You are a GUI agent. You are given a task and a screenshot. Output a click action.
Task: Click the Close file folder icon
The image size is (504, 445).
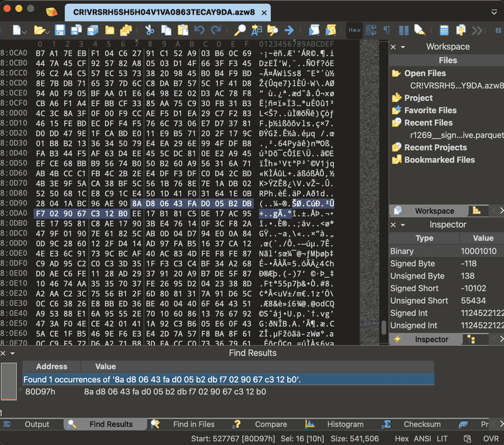tap(110, 30)
